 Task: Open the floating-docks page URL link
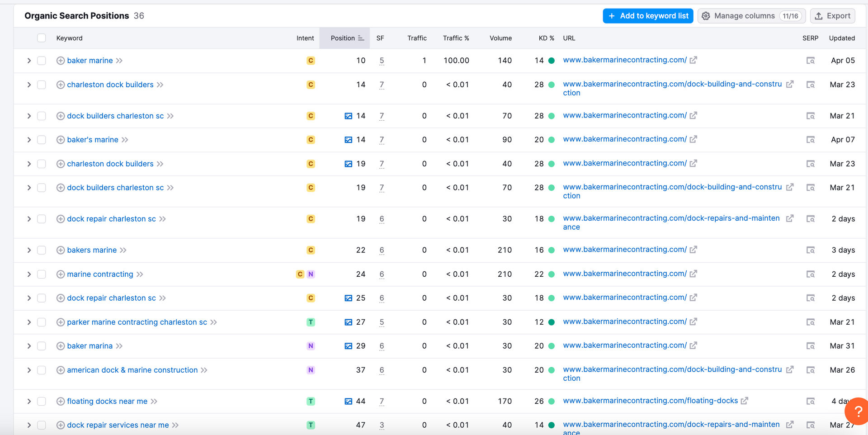tap(650, 401)
